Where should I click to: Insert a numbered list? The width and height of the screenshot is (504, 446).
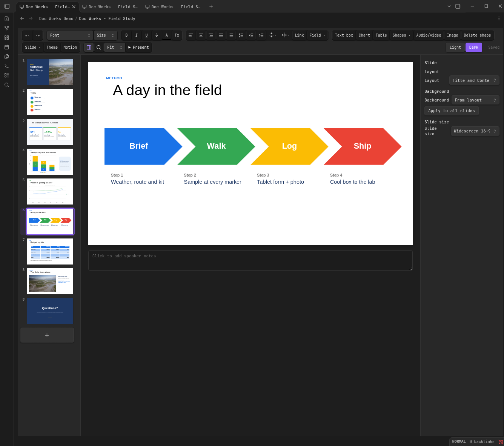pyautogui.click(x=241, y=35)
